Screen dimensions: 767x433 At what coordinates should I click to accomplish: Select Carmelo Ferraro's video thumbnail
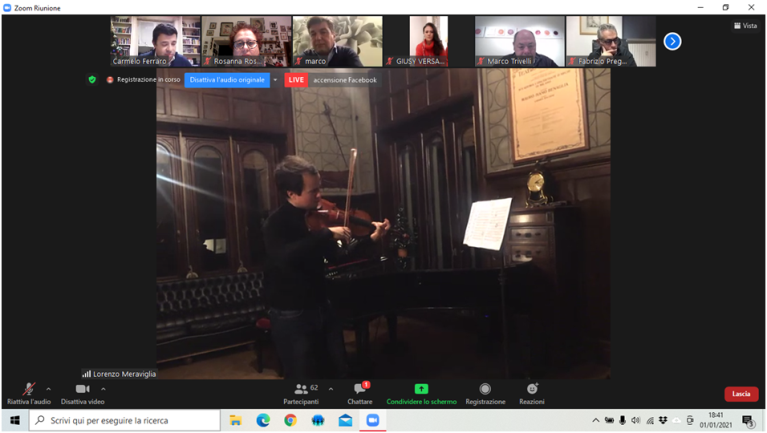coord(155,41)
